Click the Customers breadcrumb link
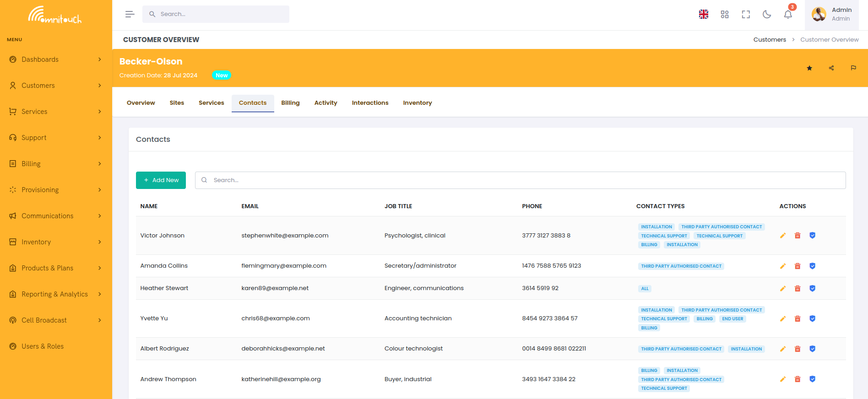The image size is (868, 399). click(770, 40)
